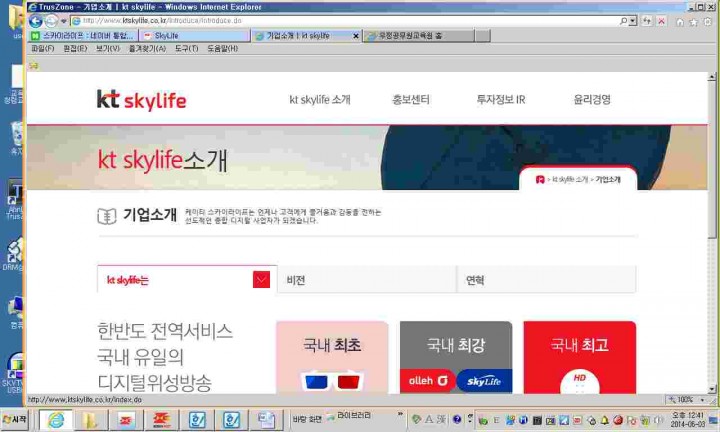
Task: Click the first red logo taskbar app
Action: pos(125,420)
